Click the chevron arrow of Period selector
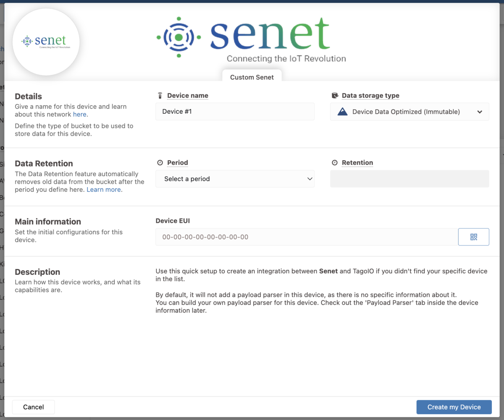This screenshot has width=504, height=420. pos(310,179)
